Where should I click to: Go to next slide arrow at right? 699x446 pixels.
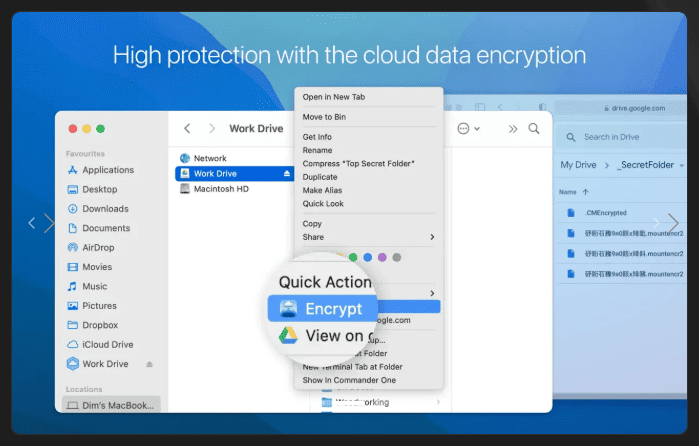[x=673, y=223]
